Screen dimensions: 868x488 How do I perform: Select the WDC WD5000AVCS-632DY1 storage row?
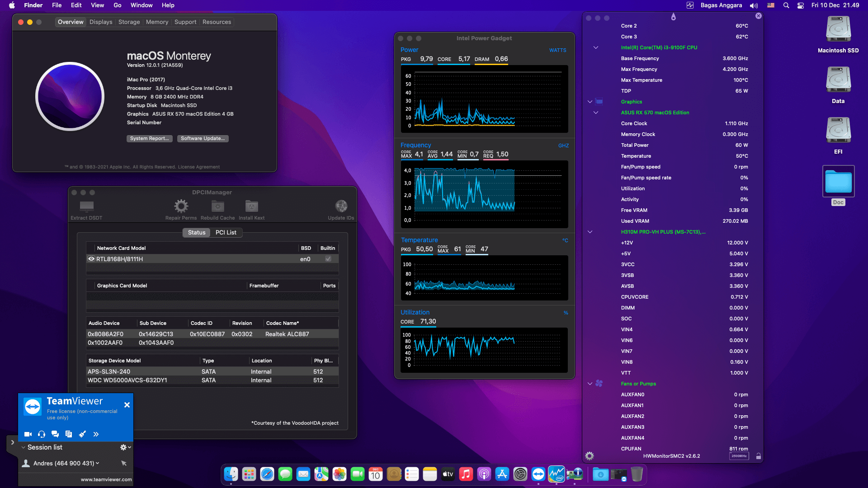tap(212, 380)
